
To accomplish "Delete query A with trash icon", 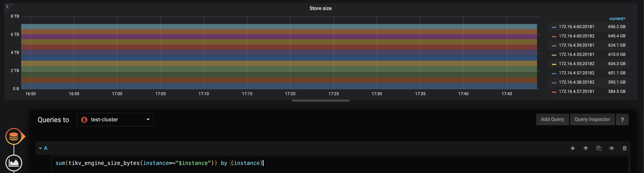I will (x=625, y=148).
